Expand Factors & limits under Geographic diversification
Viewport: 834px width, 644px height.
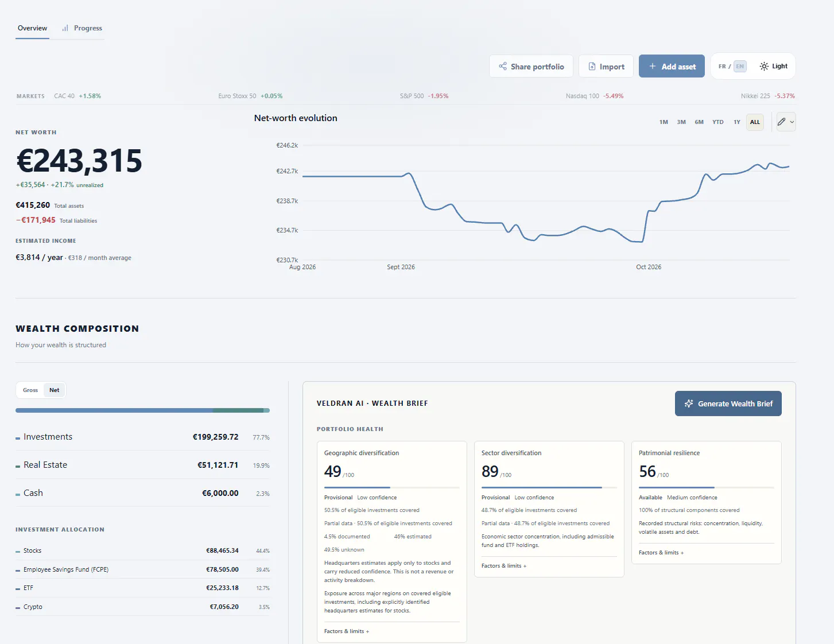tap(347, 631)
